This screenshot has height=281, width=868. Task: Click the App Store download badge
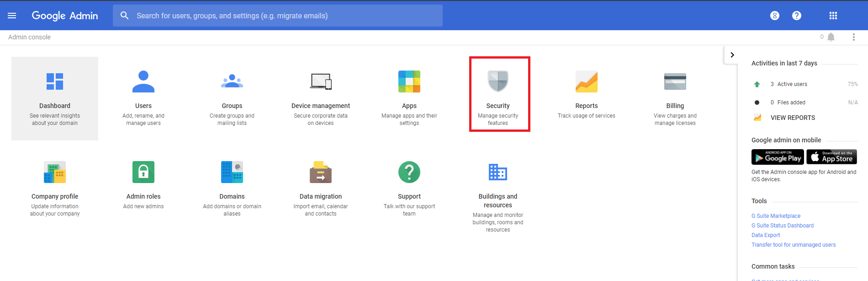tap(831, 157)
